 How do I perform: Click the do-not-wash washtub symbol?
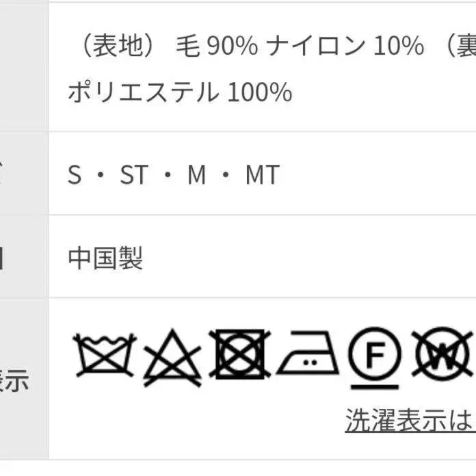pyautogui.click(x=105, y=356)
